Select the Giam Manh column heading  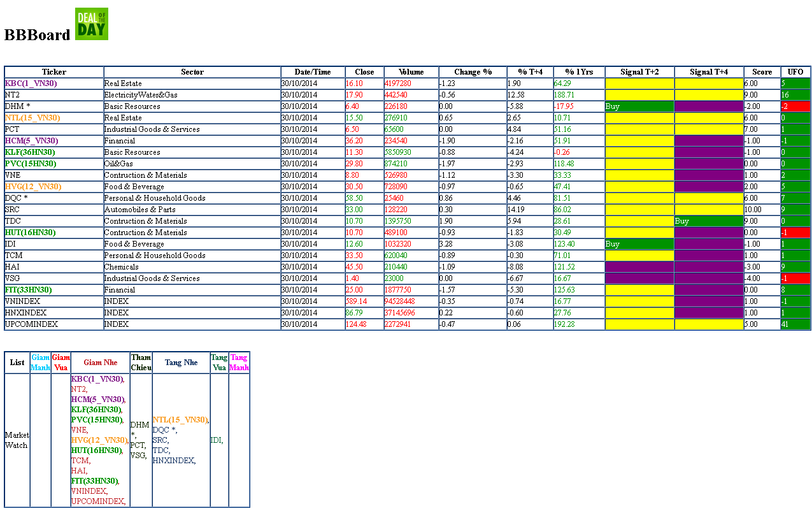click(x=40, y=363)
